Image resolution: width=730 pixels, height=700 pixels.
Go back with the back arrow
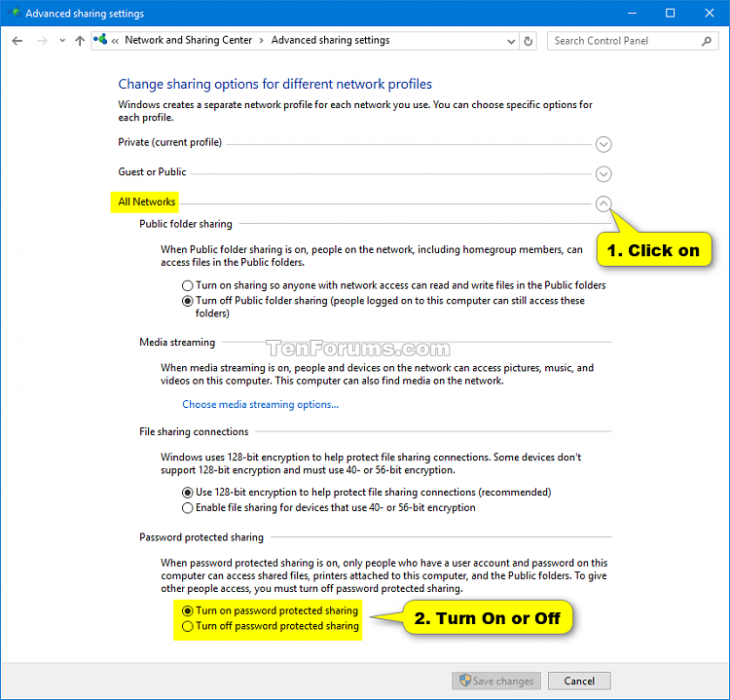(18, 41)
